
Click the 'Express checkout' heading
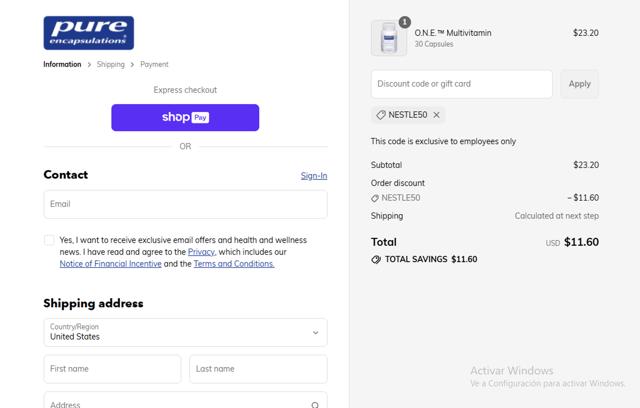click(185, 90)
